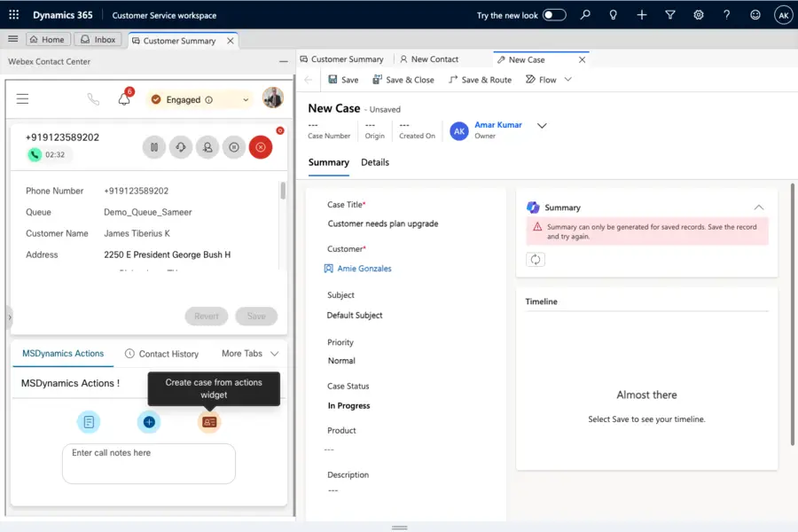Put the call on hold

click(153, 147)
